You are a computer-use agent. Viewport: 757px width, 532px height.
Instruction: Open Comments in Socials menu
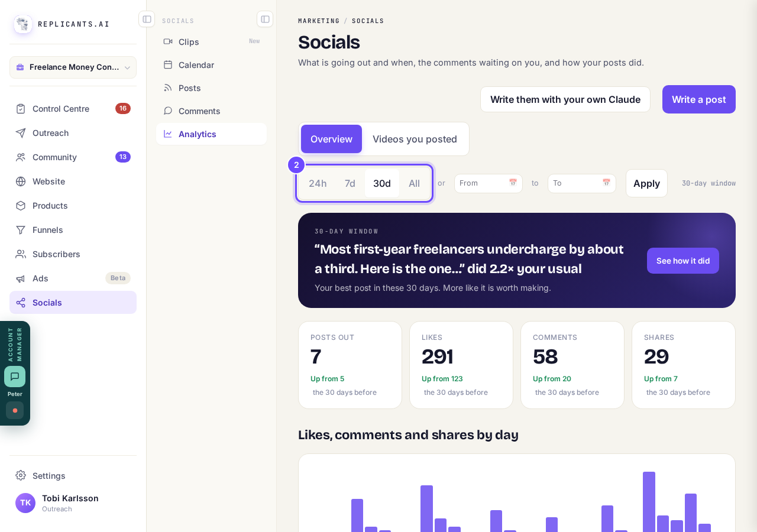click(x=211, y=111)
